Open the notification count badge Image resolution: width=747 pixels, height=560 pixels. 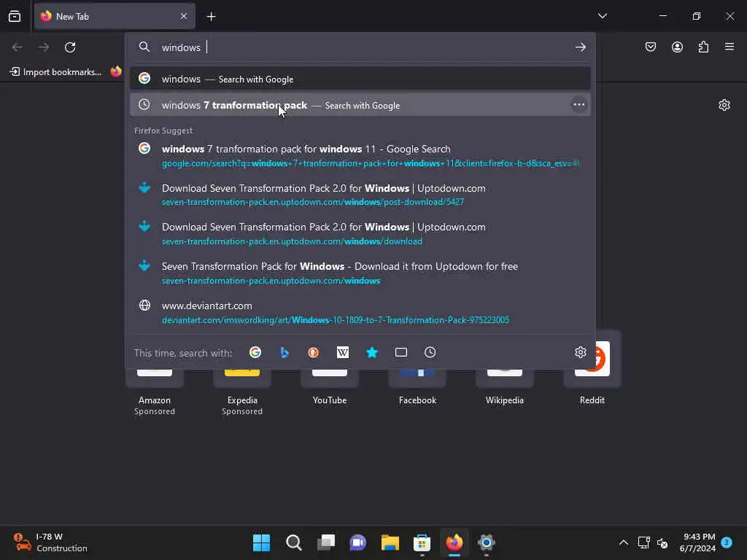(x=727, y=542)
